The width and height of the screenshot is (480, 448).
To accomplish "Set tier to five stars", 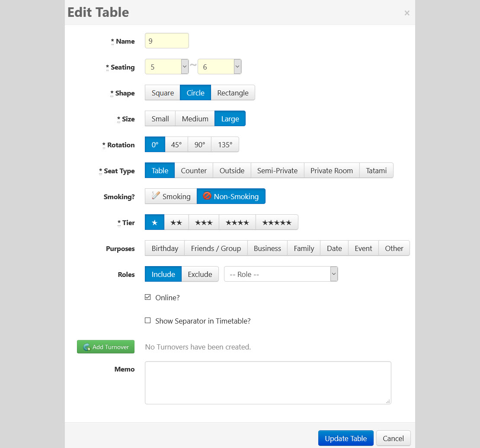I will click(277, 222).
